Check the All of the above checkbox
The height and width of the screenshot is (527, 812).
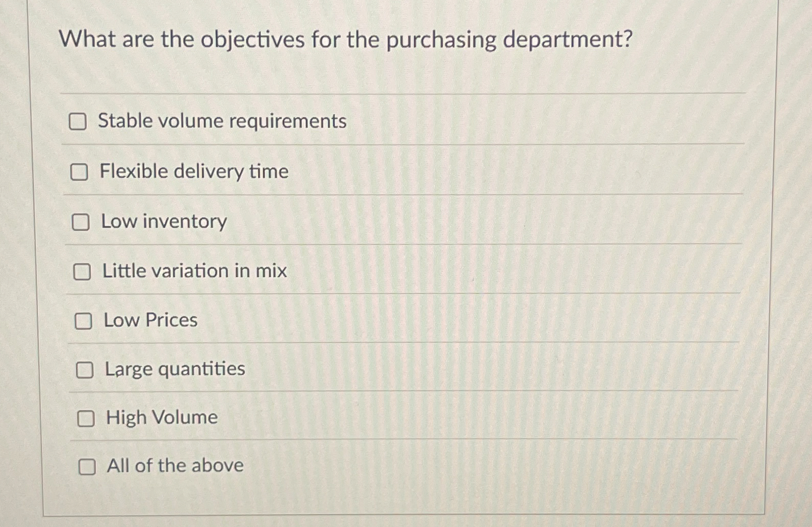[87, 465]
